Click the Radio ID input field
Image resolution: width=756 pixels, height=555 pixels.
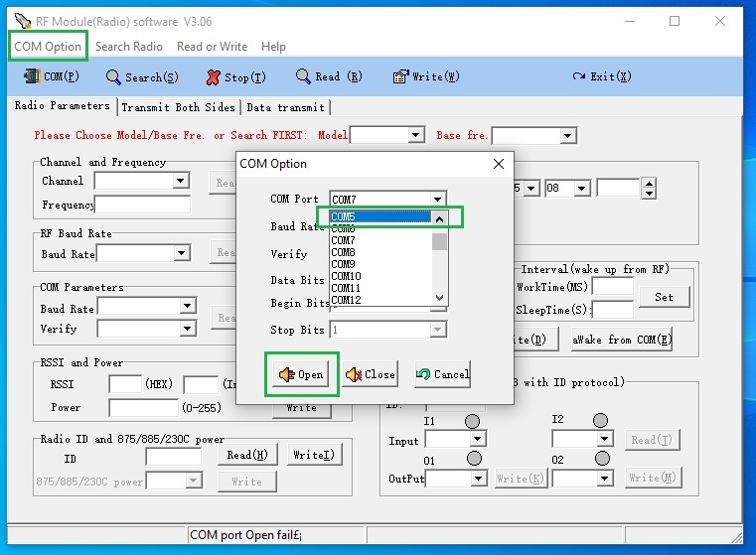[x=174, y=457]
